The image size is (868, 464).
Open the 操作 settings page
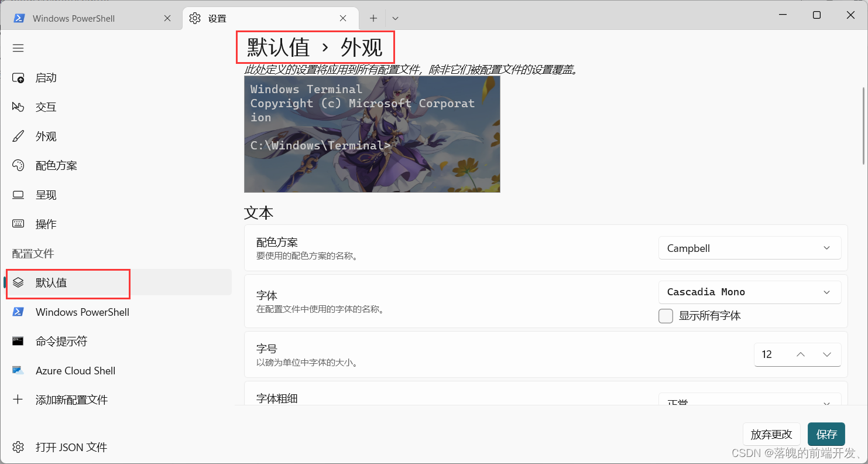(x=117, y=224)
